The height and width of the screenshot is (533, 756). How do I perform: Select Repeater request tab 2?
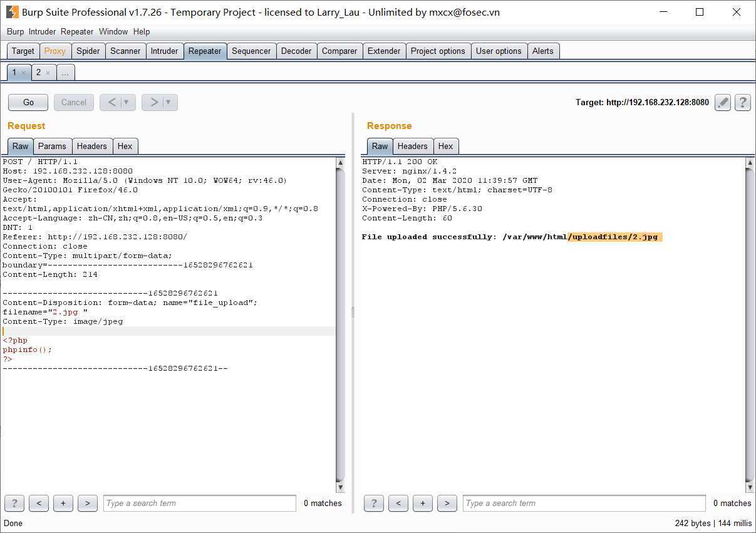click(x=38, y=72)
